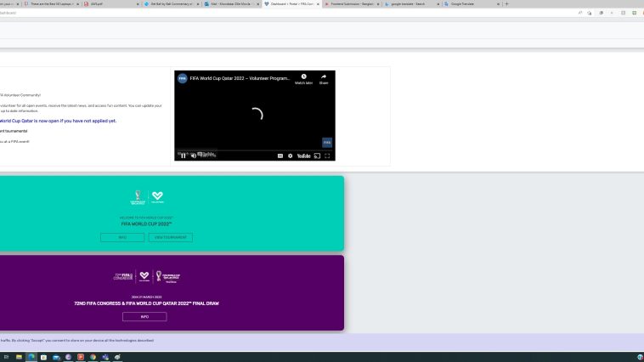Open new browser tab with plus button
This screenshot has width=644, height=362.
click(507, 4)
